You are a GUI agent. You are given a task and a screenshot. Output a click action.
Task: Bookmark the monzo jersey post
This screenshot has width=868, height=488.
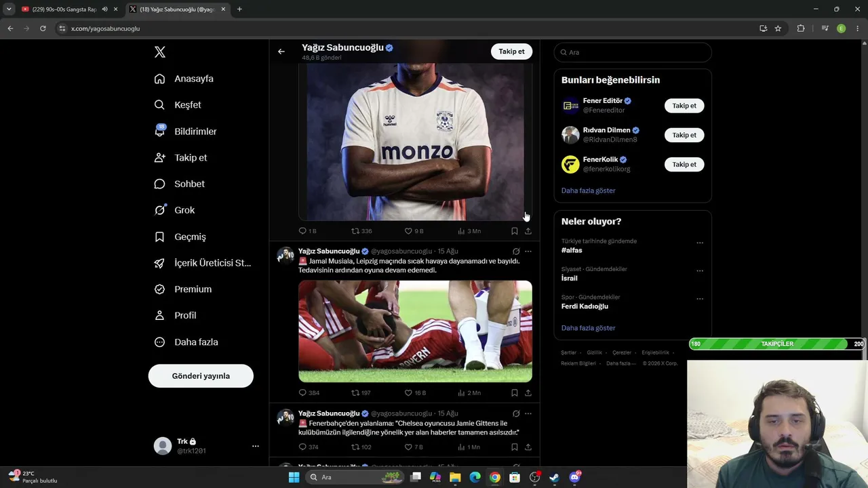pos(515,231)
